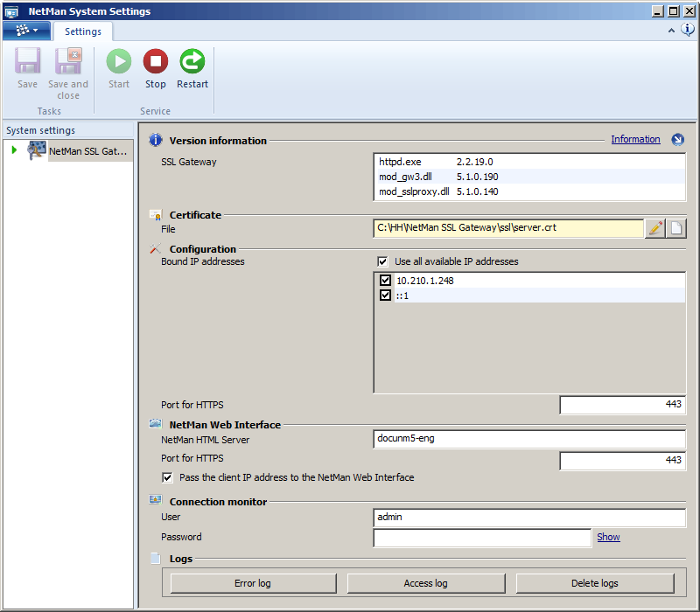The height and width of the screenshot is (612, 700).
Task: Open the version Information arrow icon
Action: (x=678, y=138)
